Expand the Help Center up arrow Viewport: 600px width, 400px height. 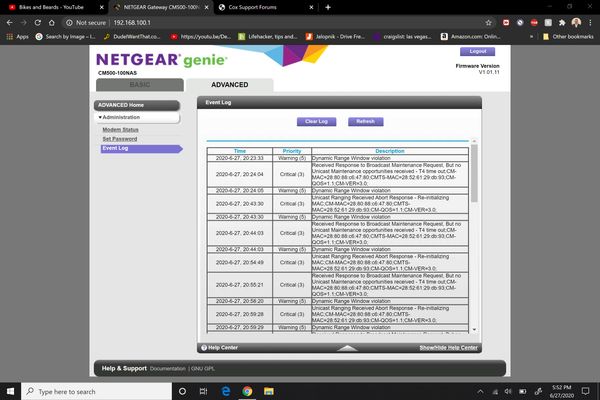(347, 348)
